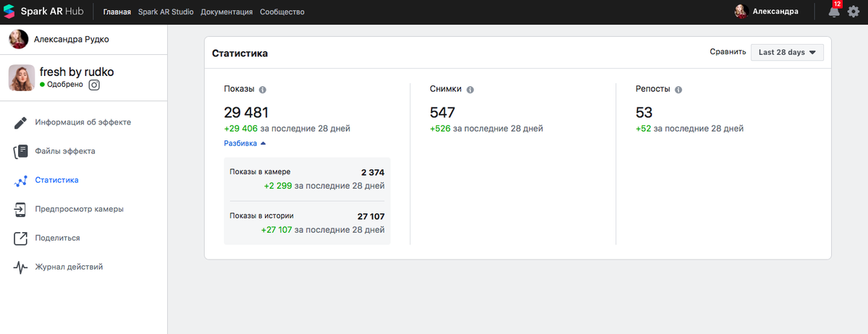
Task: Go to the Главная tab
Action: click(117, 12)
